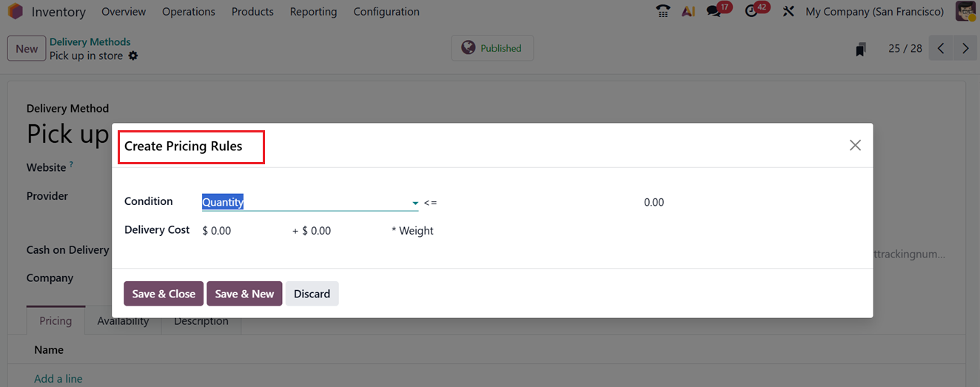This screenshot has height=387, width=980.
Task: Open conversations icon with 17 badge
Action: (x=714, y=12)
